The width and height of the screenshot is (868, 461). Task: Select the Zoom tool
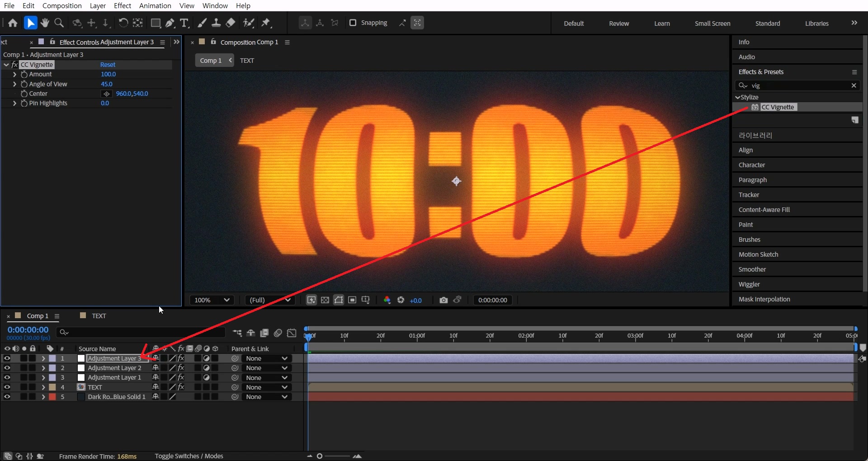tap(59, 23)
